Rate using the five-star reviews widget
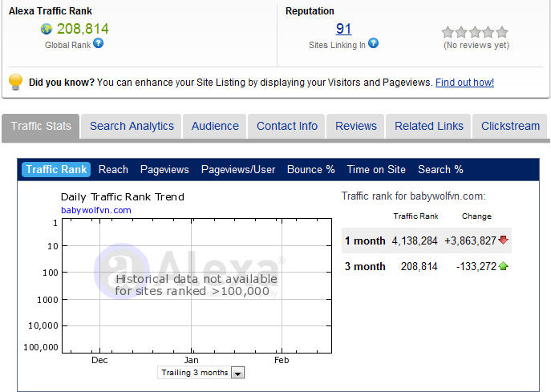 [475, 32]
